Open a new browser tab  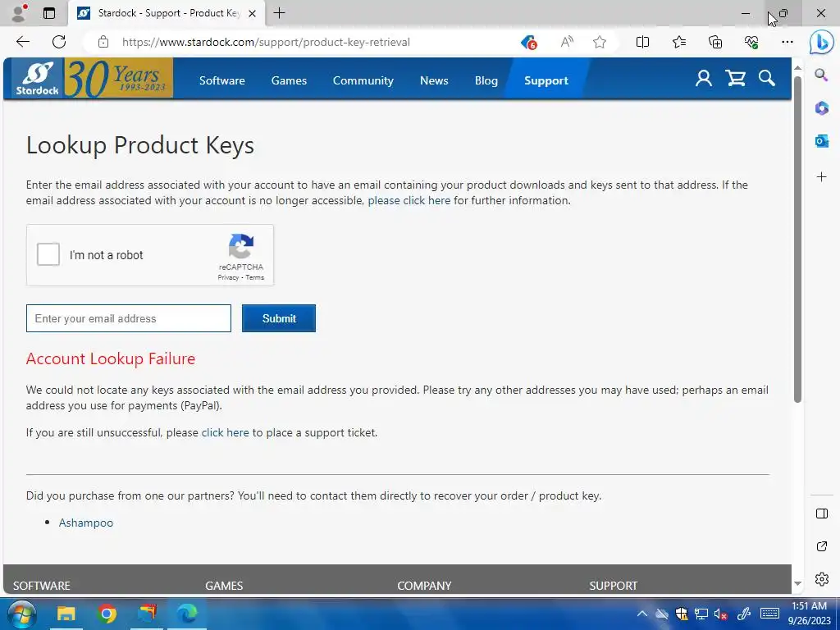pyautogui.click(x=279, y=13)
